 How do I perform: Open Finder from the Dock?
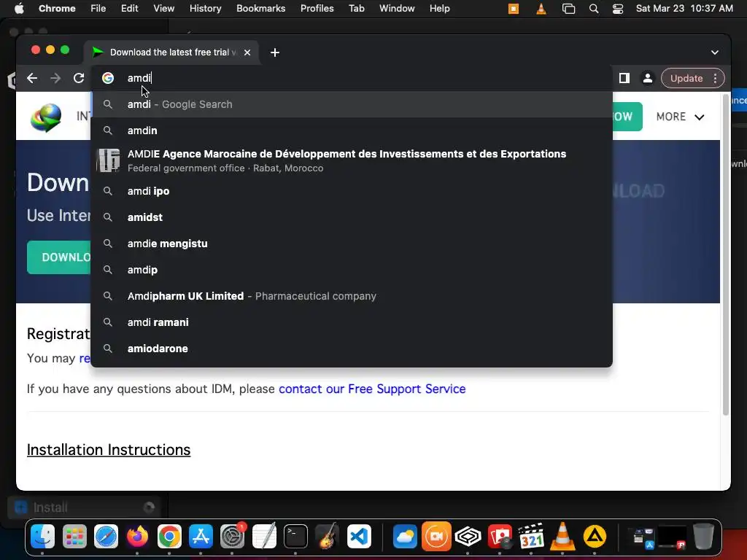tap(43, 537)
